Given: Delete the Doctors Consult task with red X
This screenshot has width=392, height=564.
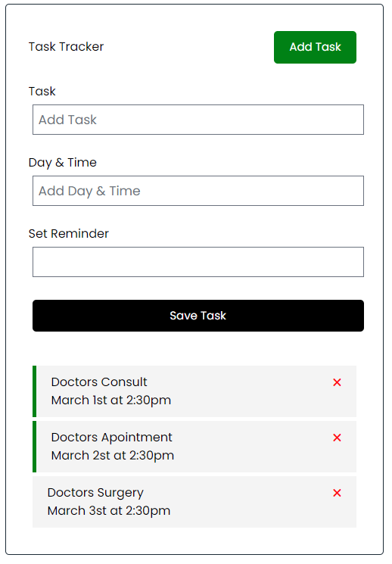Looking at the screenshot, I should tap(337, 382).
